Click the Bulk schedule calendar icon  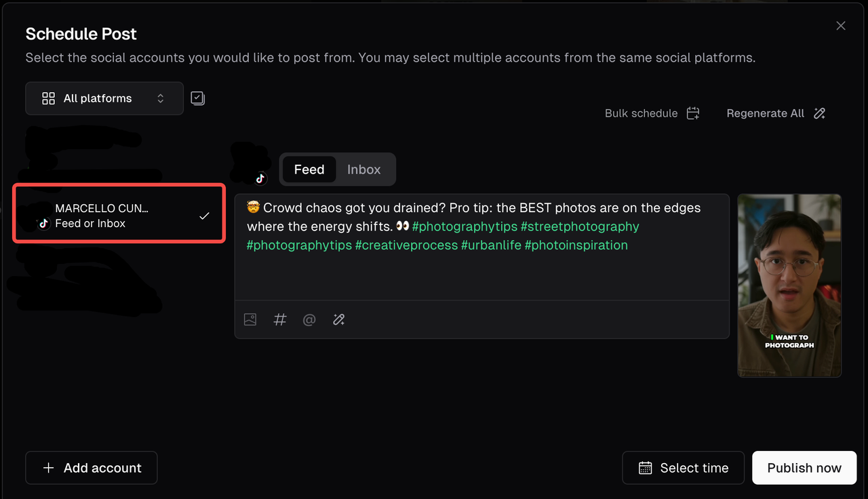[x=693, y=113]
